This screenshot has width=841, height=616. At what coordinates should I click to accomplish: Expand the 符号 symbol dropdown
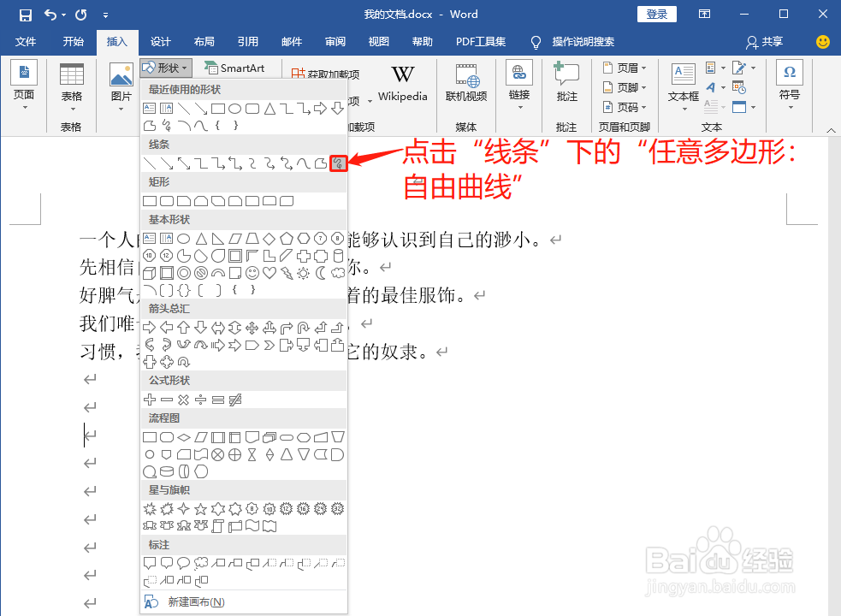[790, 86]
